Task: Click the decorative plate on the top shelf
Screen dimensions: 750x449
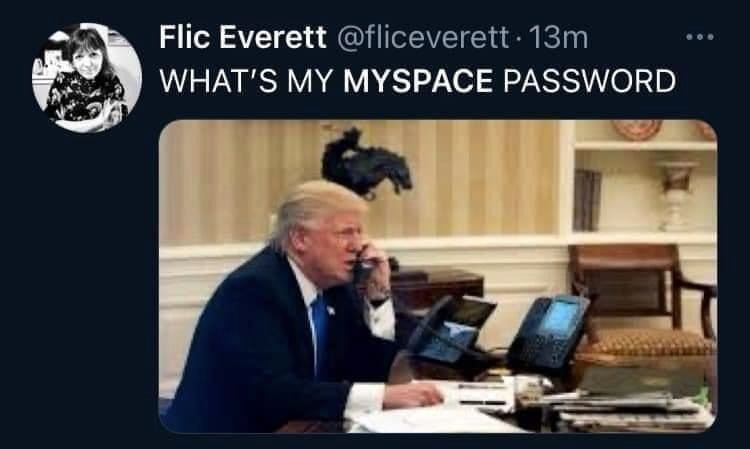Action: (x=637, y=129)
